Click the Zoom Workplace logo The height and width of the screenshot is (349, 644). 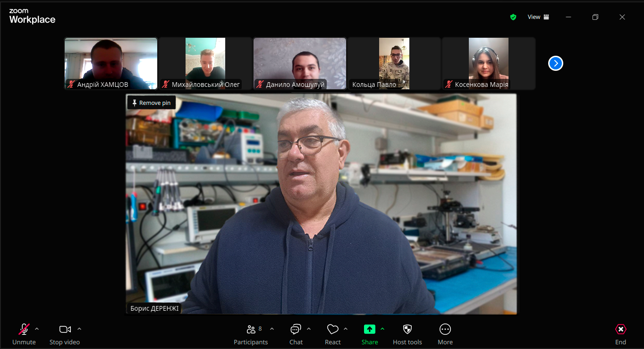click(32, 16)
